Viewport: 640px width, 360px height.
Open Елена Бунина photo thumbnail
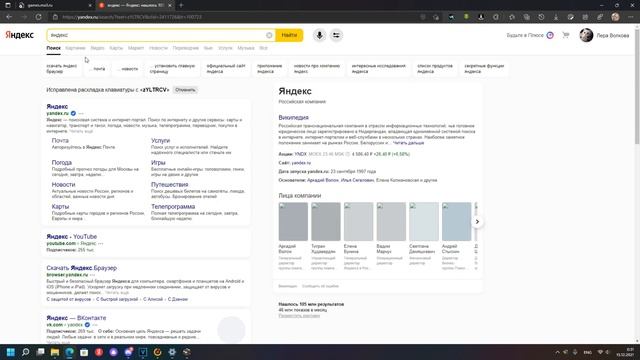(x=358, y=222)
